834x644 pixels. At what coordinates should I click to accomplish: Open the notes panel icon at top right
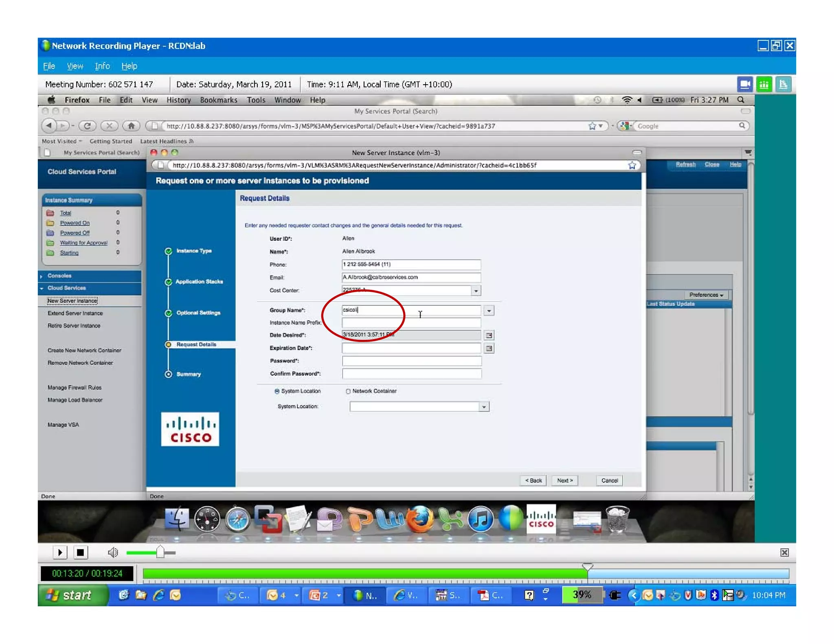(783, 84)
